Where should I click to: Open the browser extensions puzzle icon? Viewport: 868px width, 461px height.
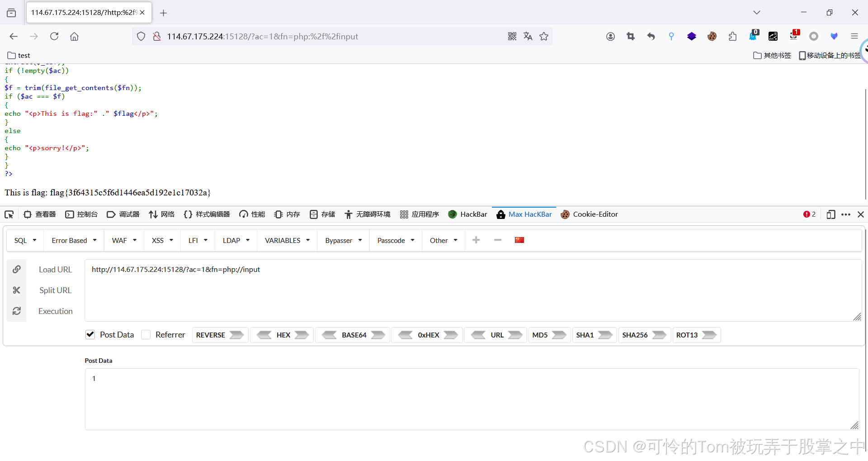733,36
